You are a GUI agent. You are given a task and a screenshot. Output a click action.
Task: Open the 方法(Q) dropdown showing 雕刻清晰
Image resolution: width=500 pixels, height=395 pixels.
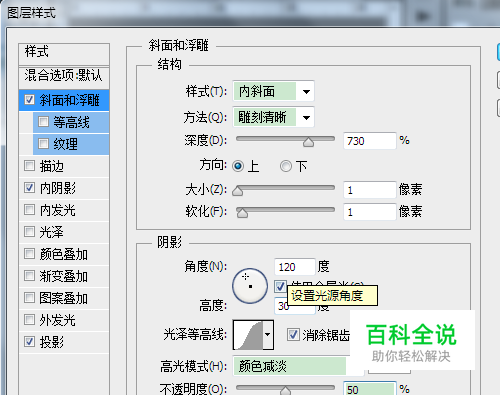tap(273, 117)
